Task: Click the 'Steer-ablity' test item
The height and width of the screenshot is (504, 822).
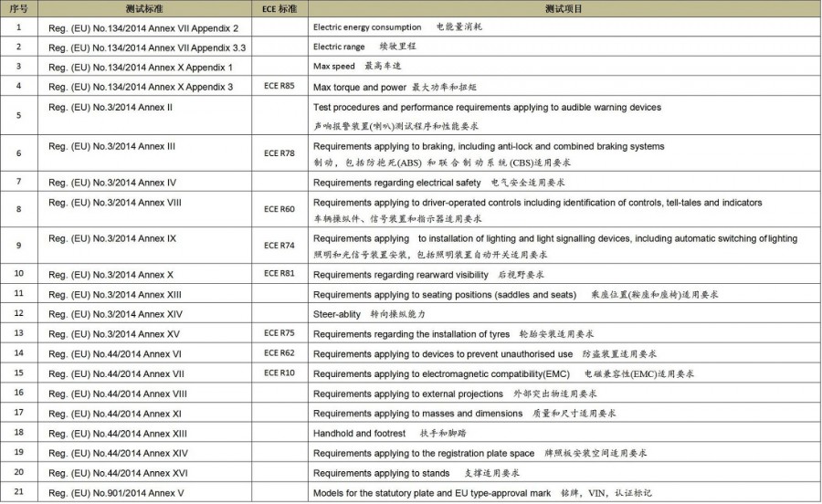Action: 336,314
